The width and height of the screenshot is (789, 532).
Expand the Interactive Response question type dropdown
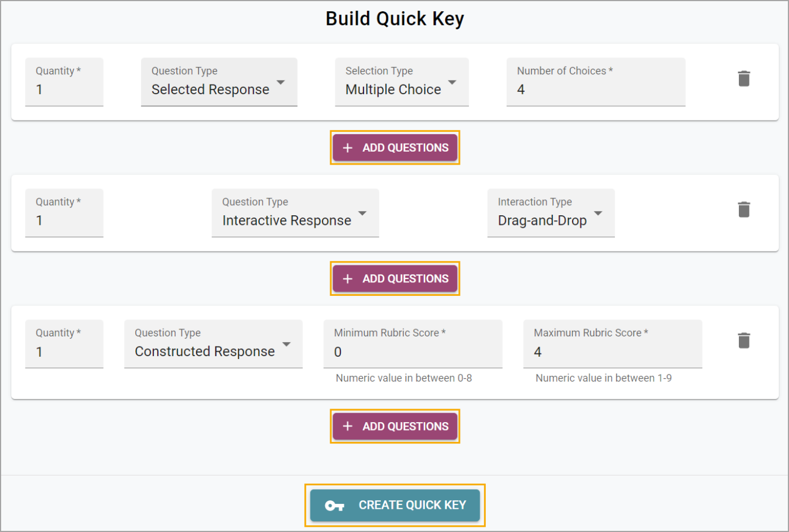295,213
